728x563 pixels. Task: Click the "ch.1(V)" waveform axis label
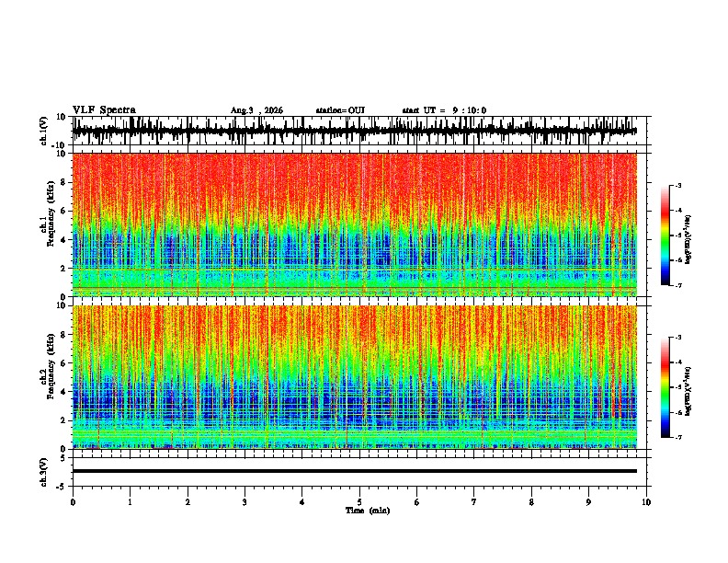point(44,131)
